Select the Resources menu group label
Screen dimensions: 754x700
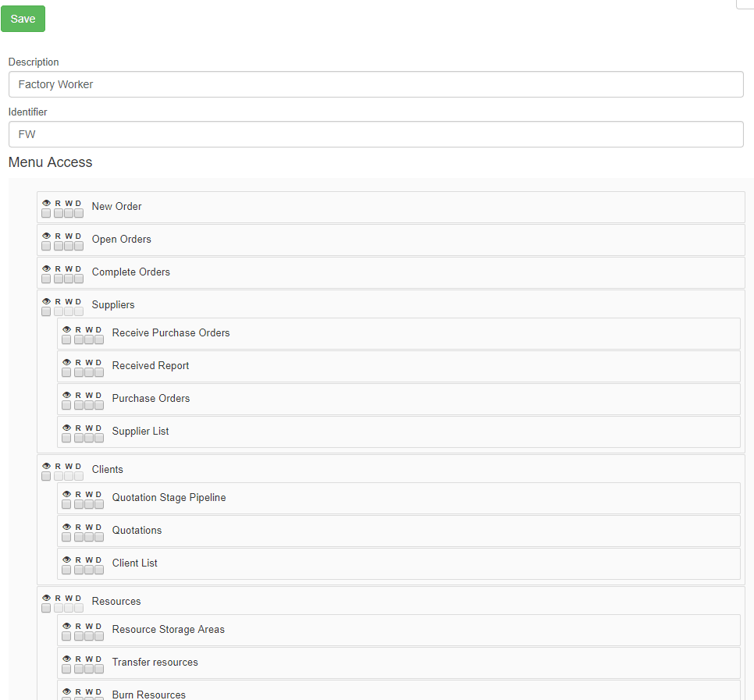point(116,602)
